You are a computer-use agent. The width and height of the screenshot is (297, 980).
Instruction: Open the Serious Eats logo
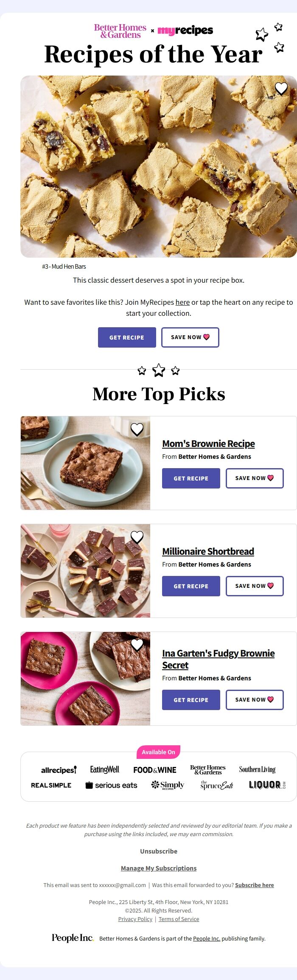[111, 785]
